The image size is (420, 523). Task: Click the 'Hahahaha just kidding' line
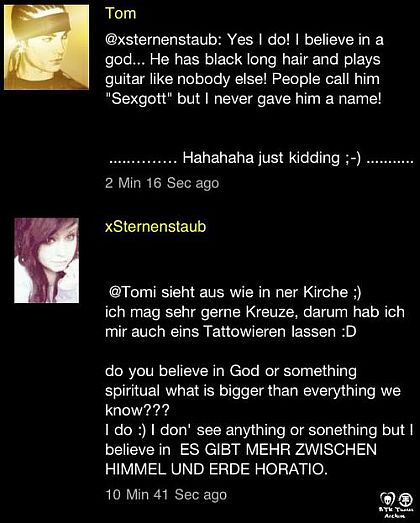tap(262, 157)
